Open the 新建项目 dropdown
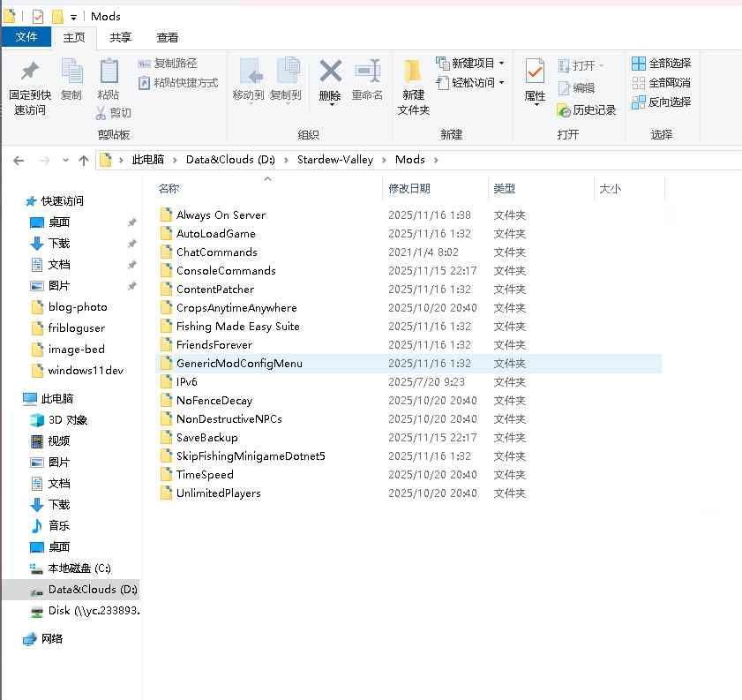This screenshot has width=742, height=700. tap(470, 64)
